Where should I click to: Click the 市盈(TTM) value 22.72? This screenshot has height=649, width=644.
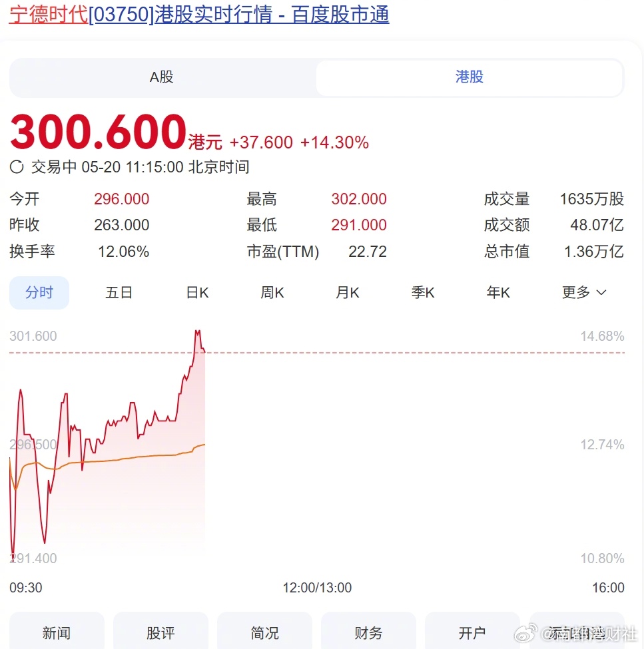pos(368,252)
